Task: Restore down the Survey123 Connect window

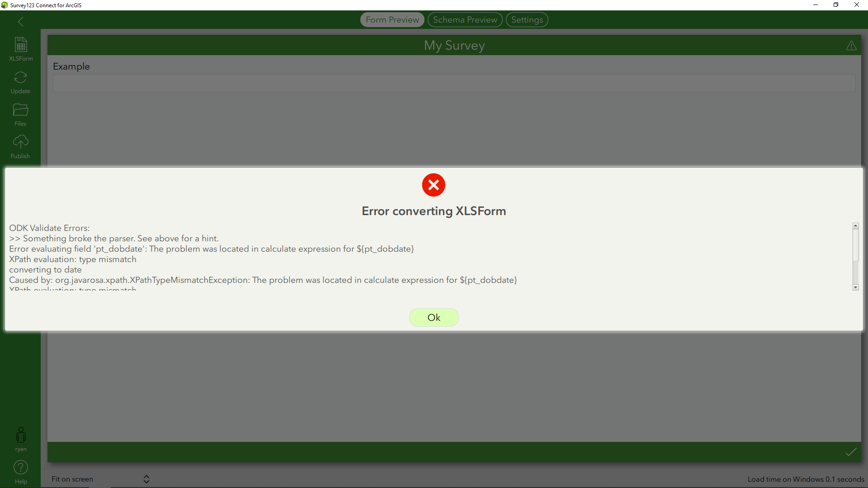Action: (x=836, y=5)
